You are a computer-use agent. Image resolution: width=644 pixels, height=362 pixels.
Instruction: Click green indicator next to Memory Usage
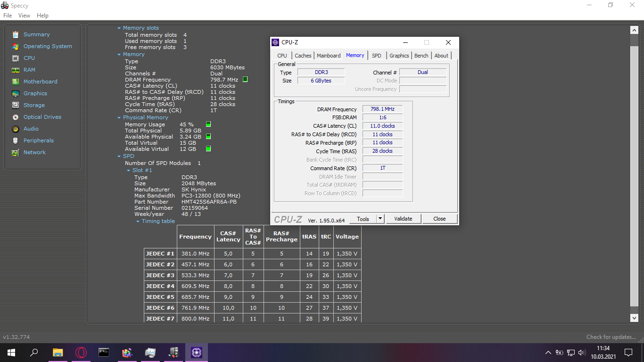tap(208, 124)
